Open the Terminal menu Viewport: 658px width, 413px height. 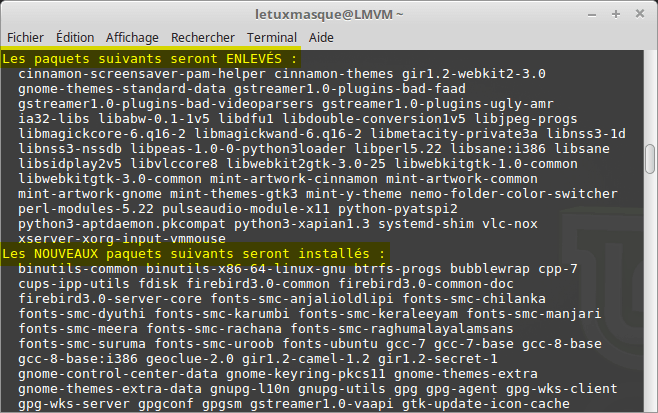click(258, 36)
